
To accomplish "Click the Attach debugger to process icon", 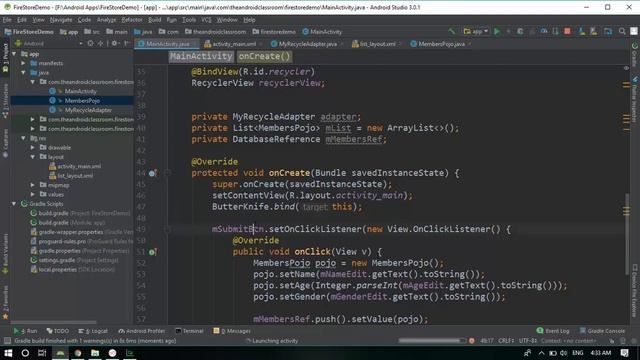I will 555,31.
